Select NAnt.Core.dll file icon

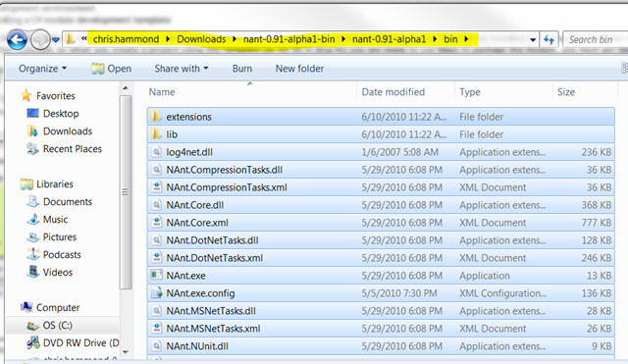156,205
